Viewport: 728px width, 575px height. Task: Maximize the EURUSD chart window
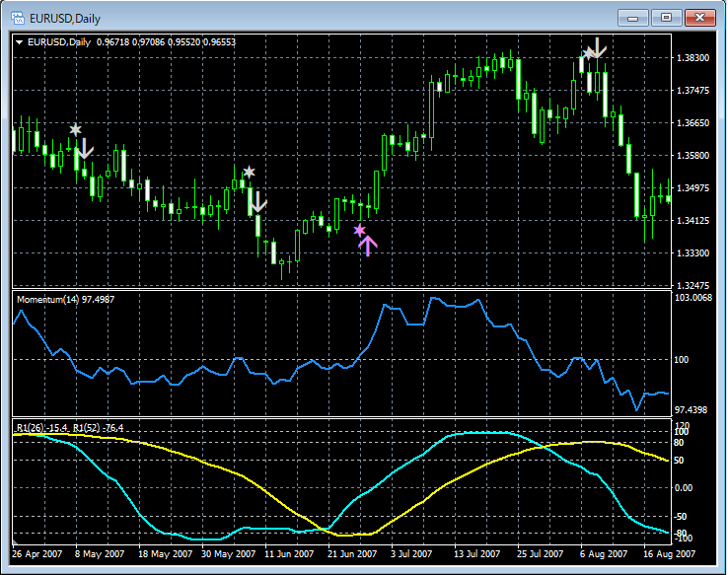(x=667, y=18)
